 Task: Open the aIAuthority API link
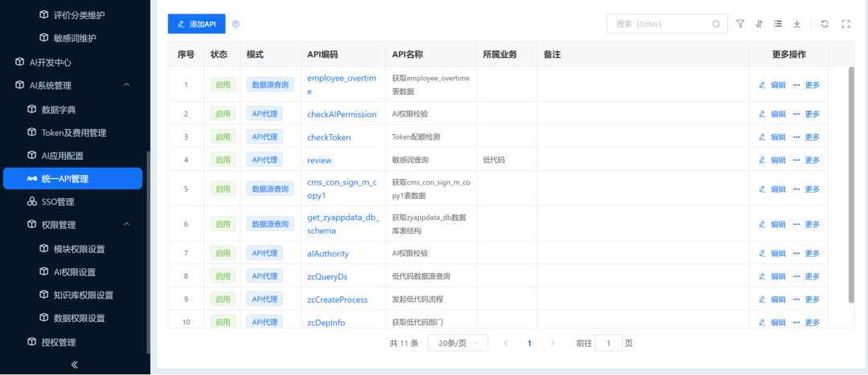click(328, 253)
